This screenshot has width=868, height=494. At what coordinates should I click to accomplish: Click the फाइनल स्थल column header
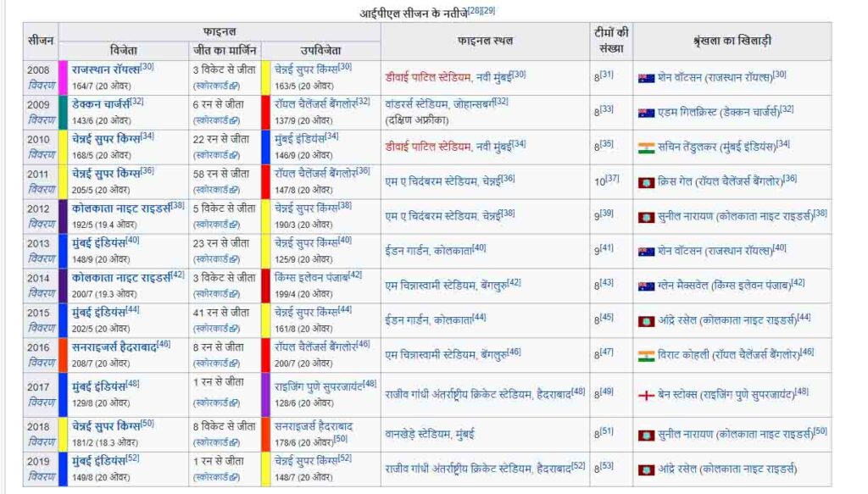pos(485,41)
